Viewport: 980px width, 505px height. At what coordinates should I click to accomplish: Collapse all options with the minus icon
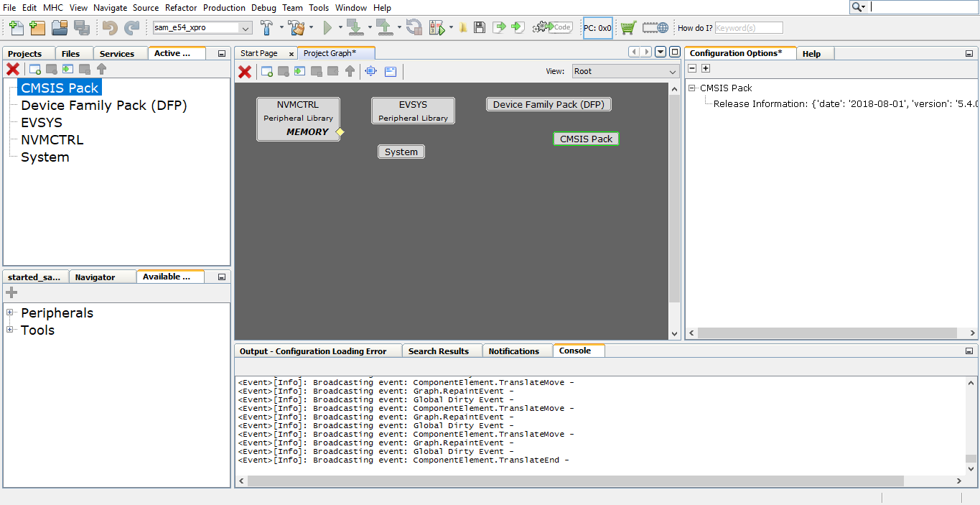click(691, 68)
